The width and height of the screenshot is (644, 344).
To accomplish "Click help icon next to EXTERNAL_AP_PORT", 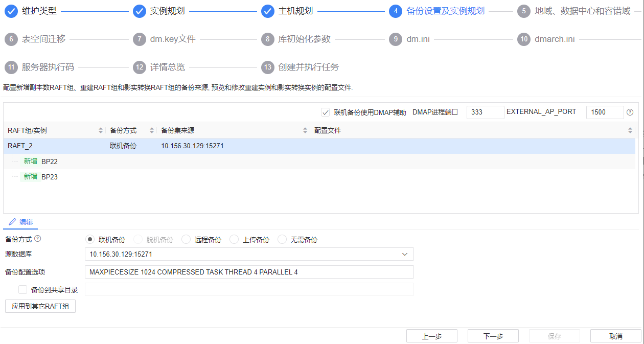I will click(630, 112).
